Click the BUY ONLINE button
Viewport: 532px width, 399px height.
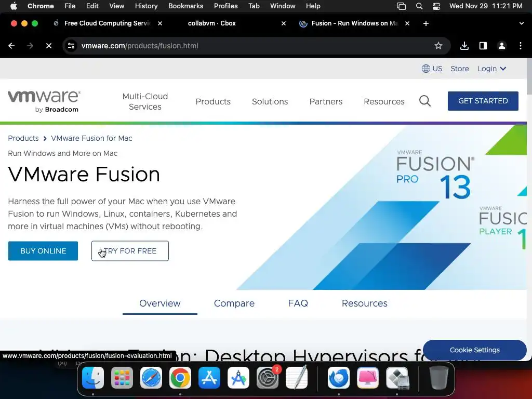[43, 251]
